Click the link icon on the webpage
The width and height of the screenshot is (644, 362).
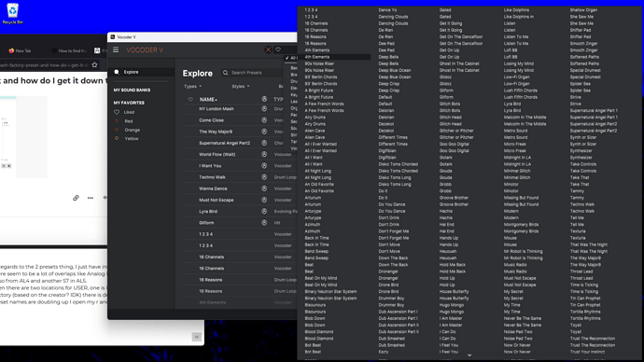(x=76, y=198)
